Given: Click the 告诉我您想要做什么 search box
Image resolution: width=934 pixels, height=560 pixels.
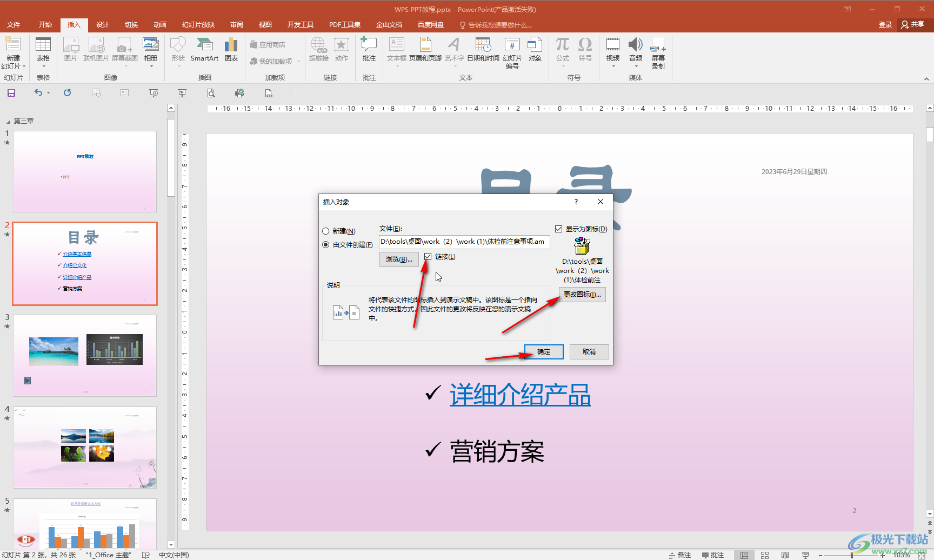Looking at the screenshot, I should click(496, 25).
